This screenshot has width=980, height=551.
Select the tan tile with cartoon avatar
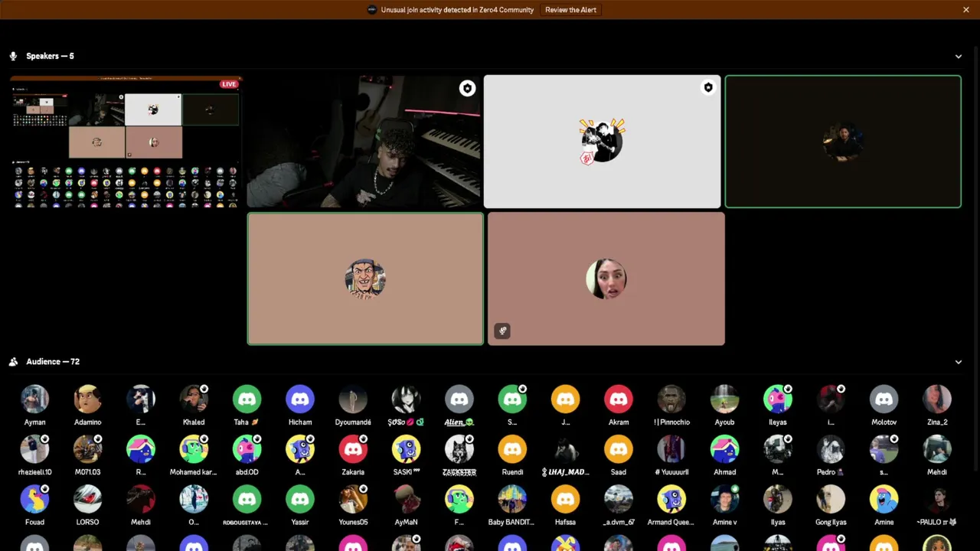tap(365, 279)
